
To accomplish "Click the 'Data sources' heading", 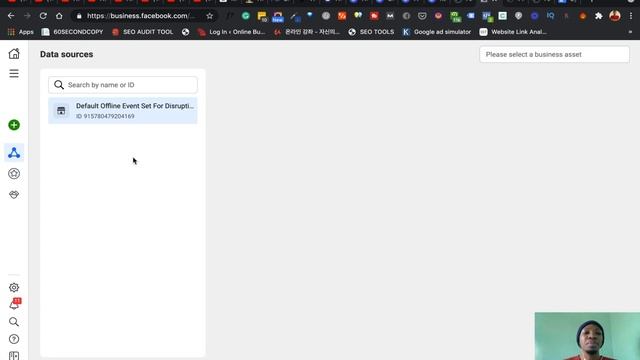I will tap(67, 54).
